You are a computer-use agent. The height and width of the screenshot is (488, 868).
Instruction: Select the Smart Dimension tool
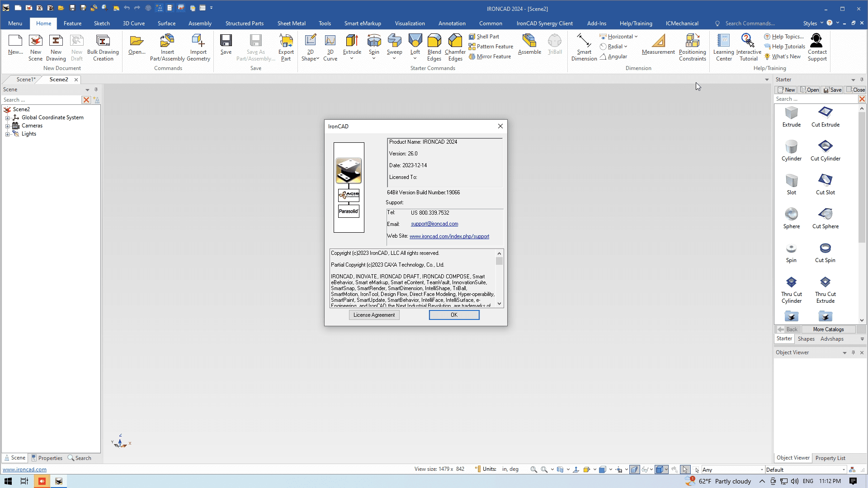tap(584, 47)
